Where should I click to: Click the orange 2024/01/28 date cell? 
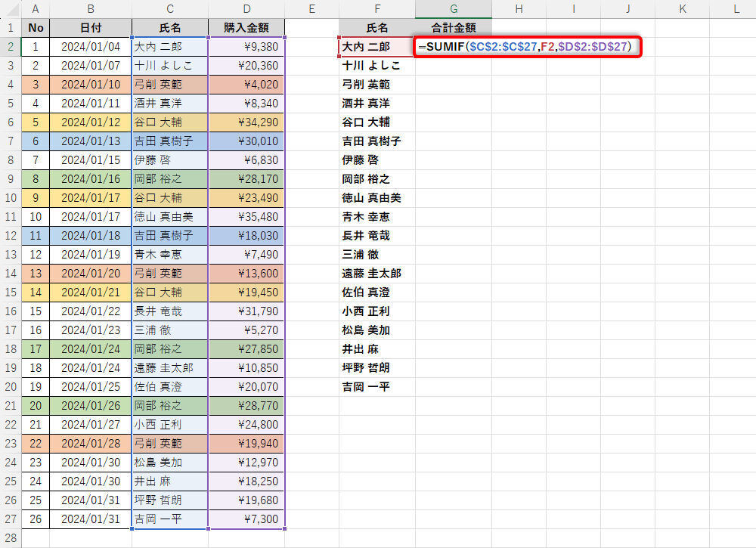(x=91, y=444)
